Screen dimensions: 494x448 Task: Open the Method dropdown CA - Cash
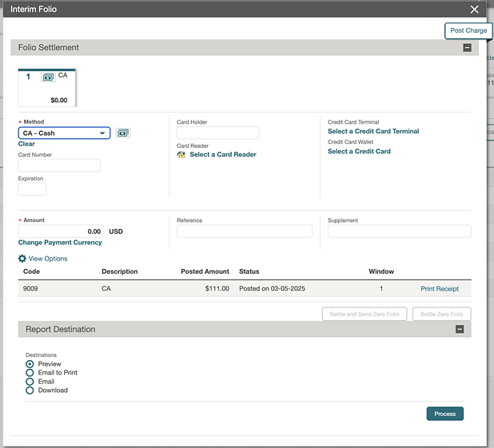click(64, 133)
